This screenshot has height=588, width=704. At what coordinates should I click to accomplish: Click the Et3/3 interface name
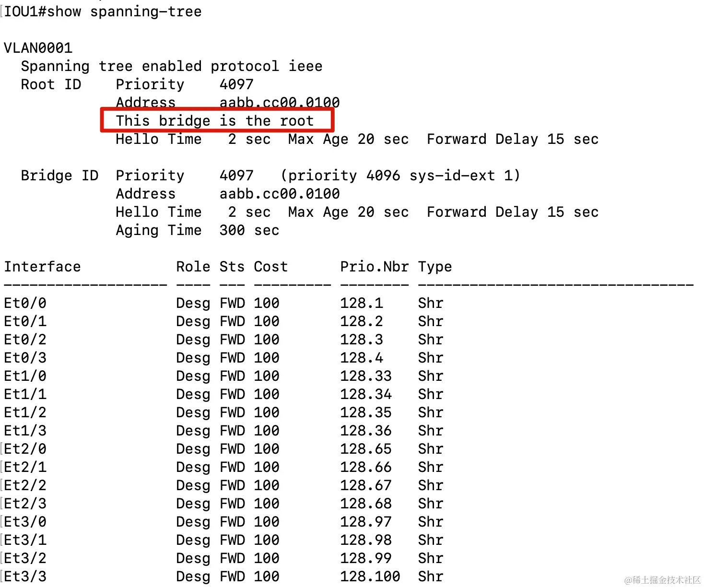[x=25, y=576]
